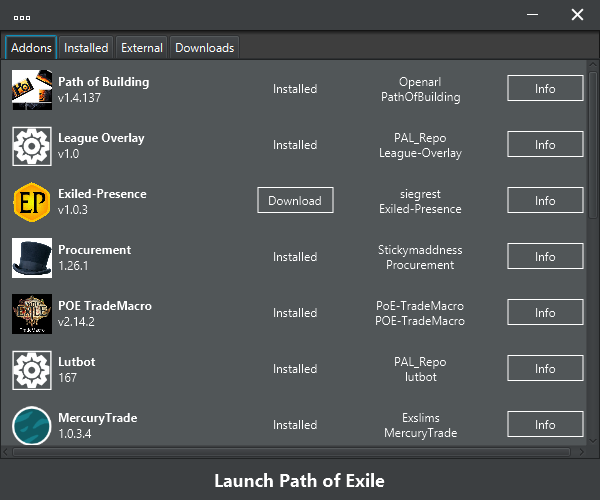
Task: Close the launcher window
Action: [x=577, y=15]
